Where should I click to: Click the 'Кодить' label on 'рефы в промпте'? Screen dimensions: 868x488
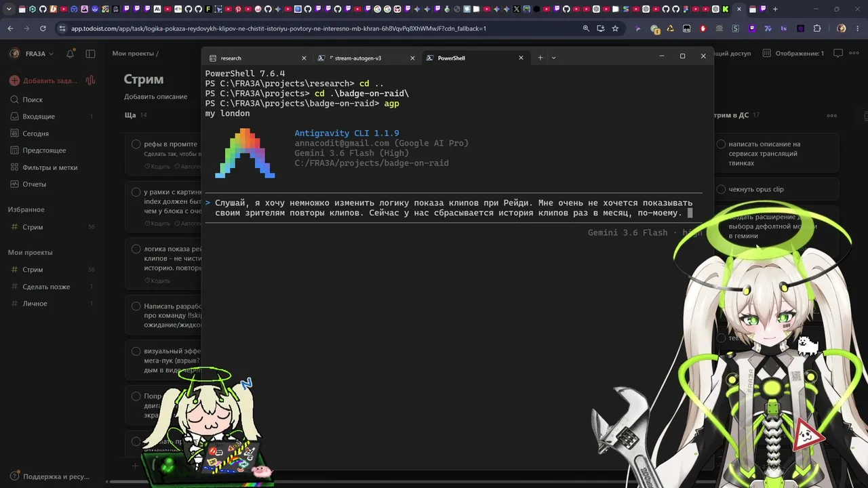click(158, 166)
